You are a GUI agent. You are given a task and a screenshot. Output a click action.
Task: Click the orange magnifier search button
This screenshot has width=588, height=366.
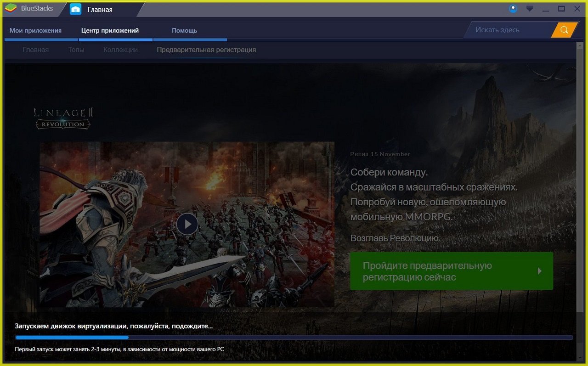pos(564,30)
